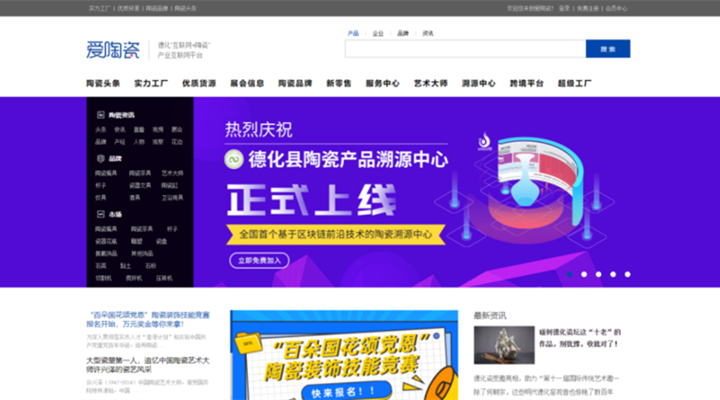Click the 市场 category icon in sidebar
Viewport: 720px width, 400px height.
100,214
